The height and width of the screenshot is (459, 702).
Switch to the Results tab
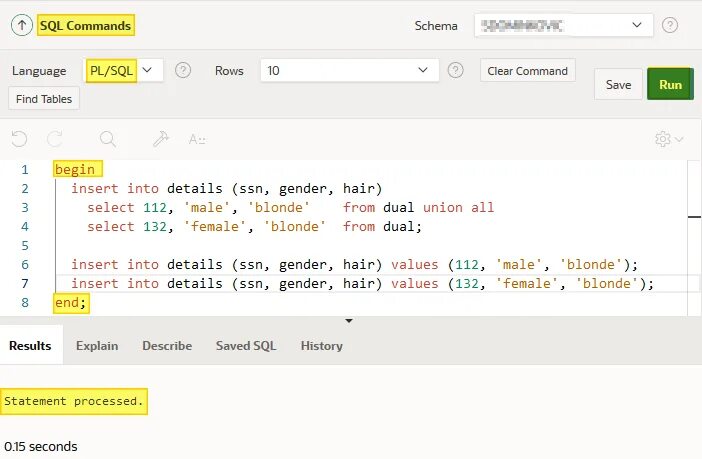tap(30, 346)
